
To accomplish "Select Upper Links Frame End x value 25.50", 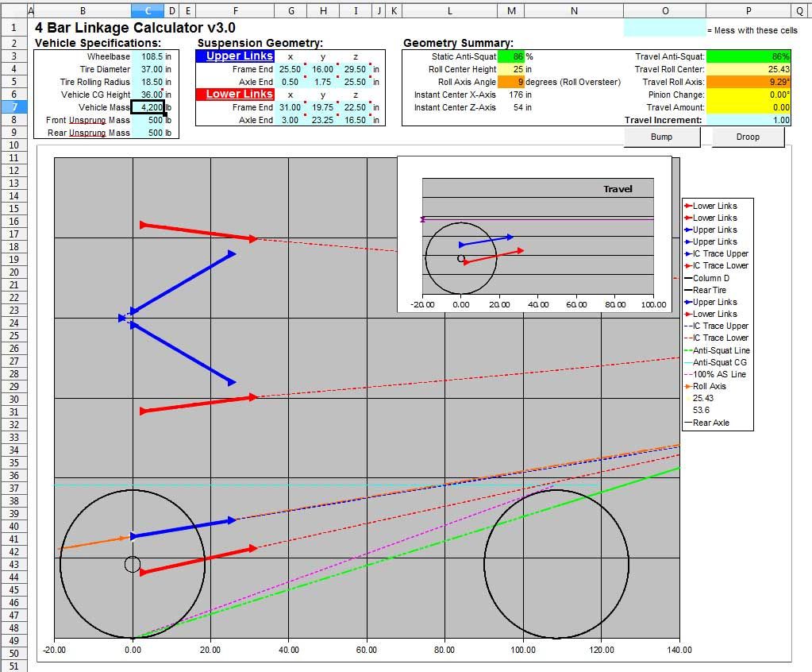I will point(291,69).
